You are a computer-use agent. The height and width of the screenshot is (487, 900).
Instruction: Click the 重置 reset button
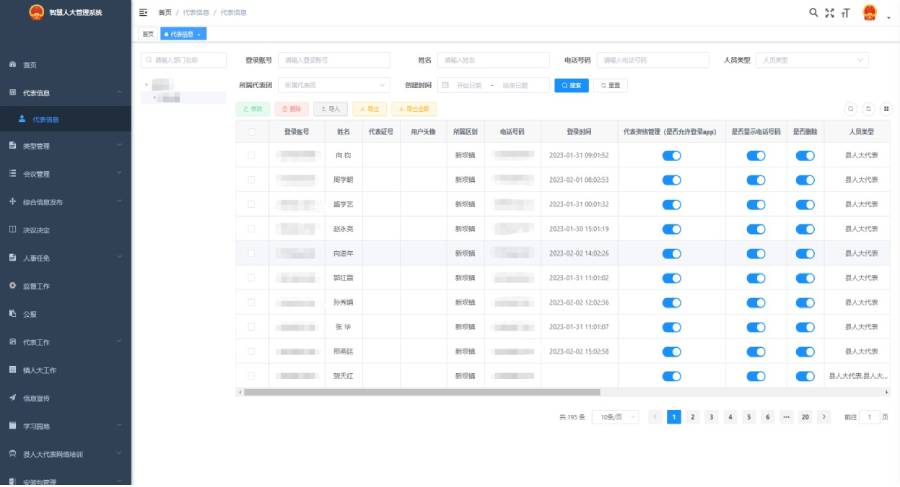pyautogui.click(x=610, y=85)
